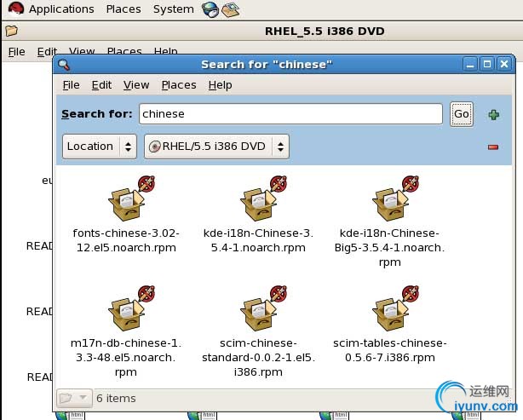Open Edit menu in search window
This screenshot has width=523, height=420.
101,85
